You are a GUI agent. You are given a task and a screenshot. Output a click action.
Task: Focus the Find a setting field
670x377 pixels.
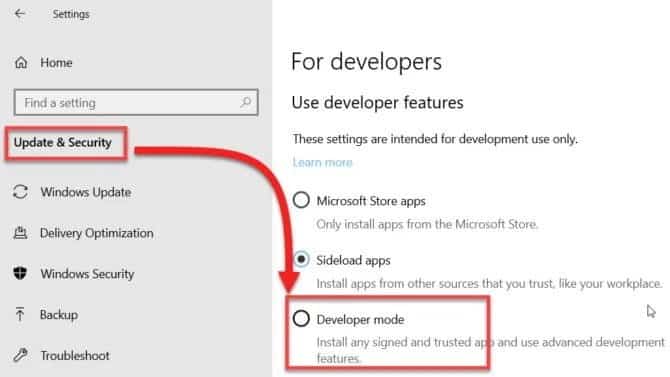pyautogui.click(x=136, y=102)
